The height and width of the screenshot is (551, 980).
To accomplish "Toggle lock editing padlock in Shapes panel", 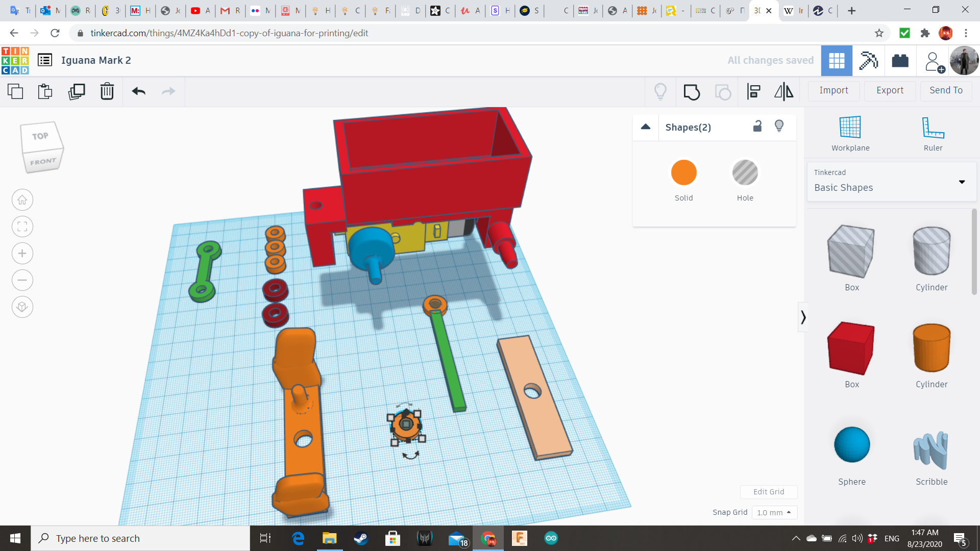I will coord(757,127).
